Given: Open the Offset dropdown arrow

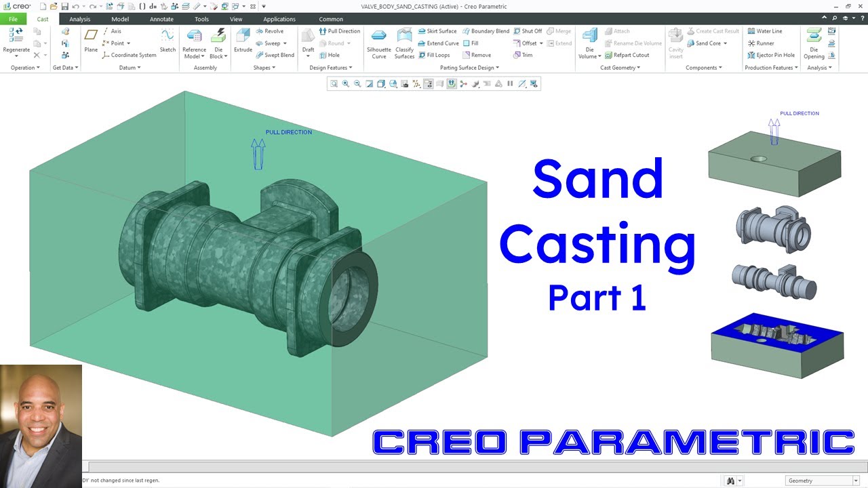Looking at the screenshot, I should pos(541,43).
